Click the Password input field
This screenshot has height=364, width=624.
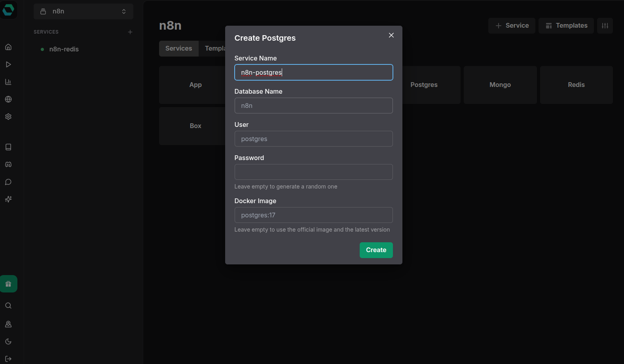point(314,172)
